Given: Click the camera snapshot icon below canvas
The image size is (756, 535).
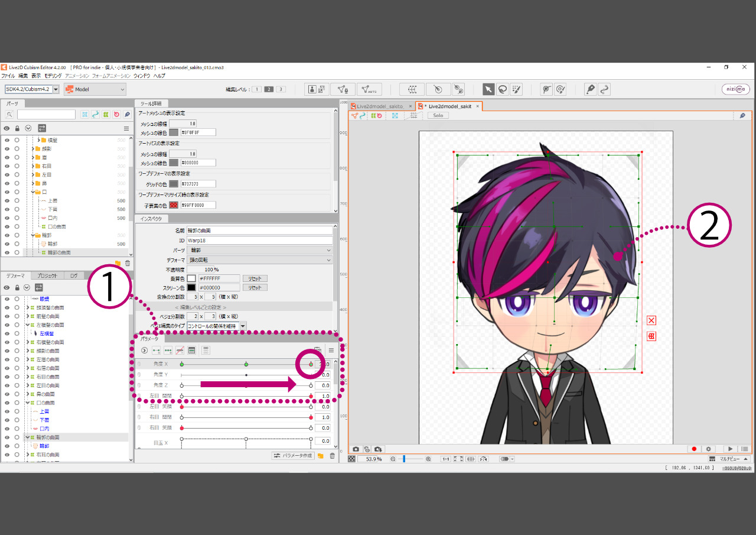Looking at the screenshot, I should (356, 449).
